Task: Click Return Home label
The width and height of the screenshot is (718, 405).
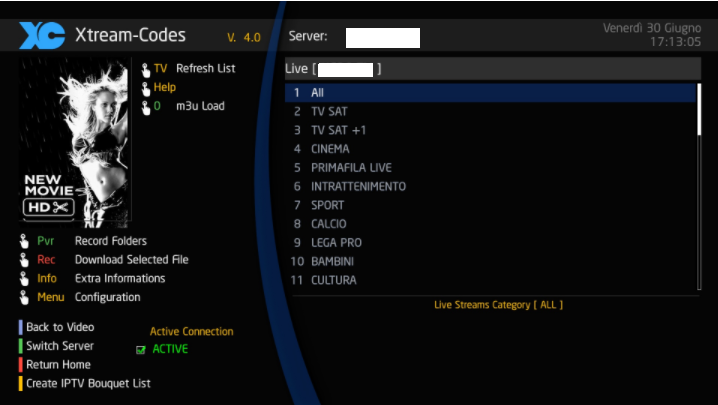Action: point(58,365)
